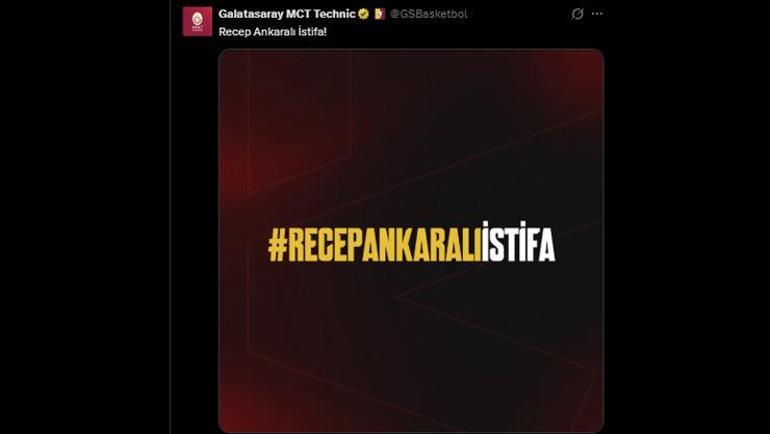
Task: Open the Galatasaray profile avatar
Action: point(197,22)
